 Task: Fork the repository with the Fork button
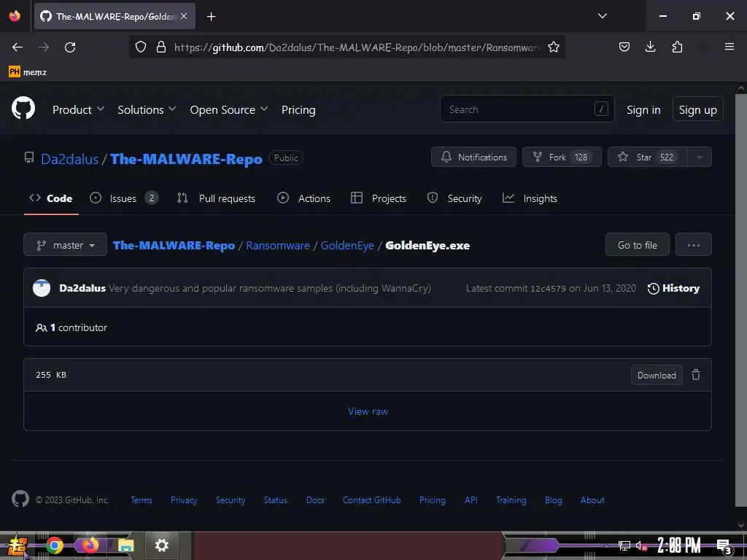(x=562, y=157)
